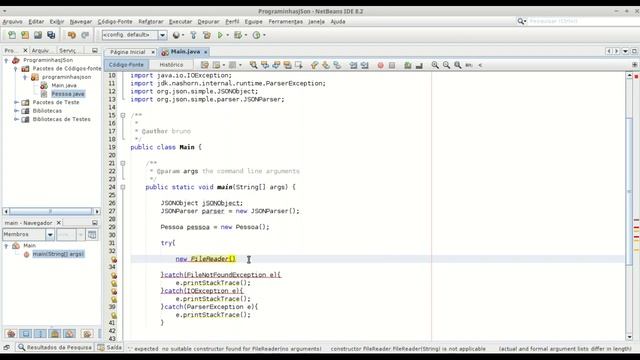Image resolution: width=640 pixels, height=360 pixels.
Task: Run the project with green play button
Action: (x=220, y=35)
